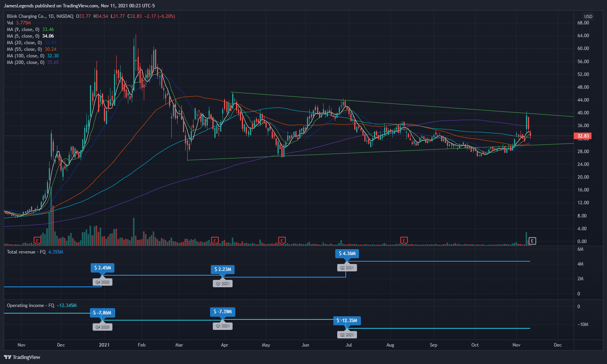Click the 4.355M total revenue value
This screenshot has width=607, height=364.
point(56,252)
